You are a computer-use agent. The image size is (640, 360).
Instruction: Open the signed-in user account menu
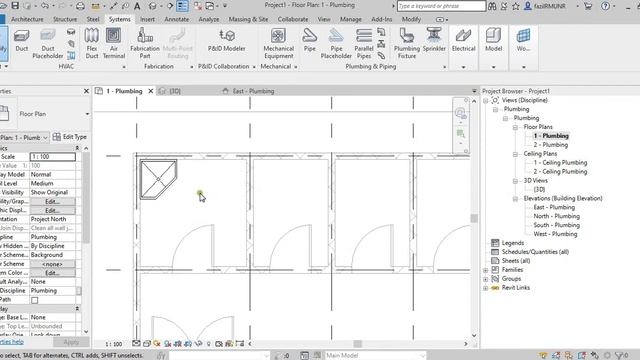pyautogui.click(x=549, y=6)
